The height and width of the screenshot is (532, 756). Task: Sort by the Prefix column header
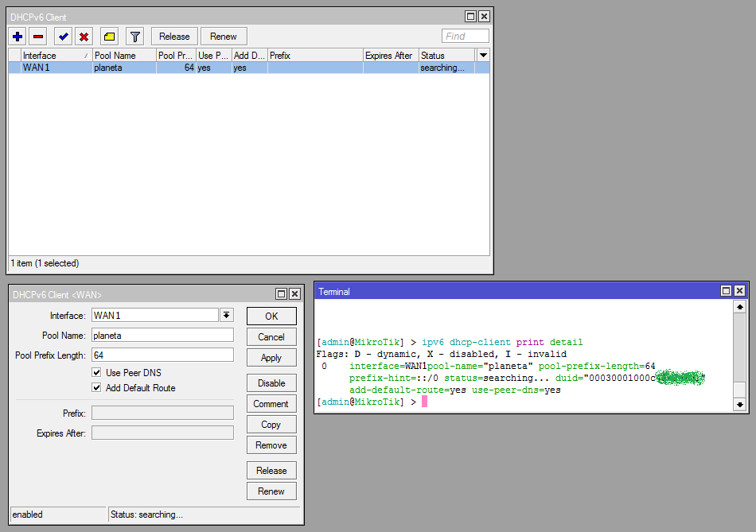[x=315, y=56]
